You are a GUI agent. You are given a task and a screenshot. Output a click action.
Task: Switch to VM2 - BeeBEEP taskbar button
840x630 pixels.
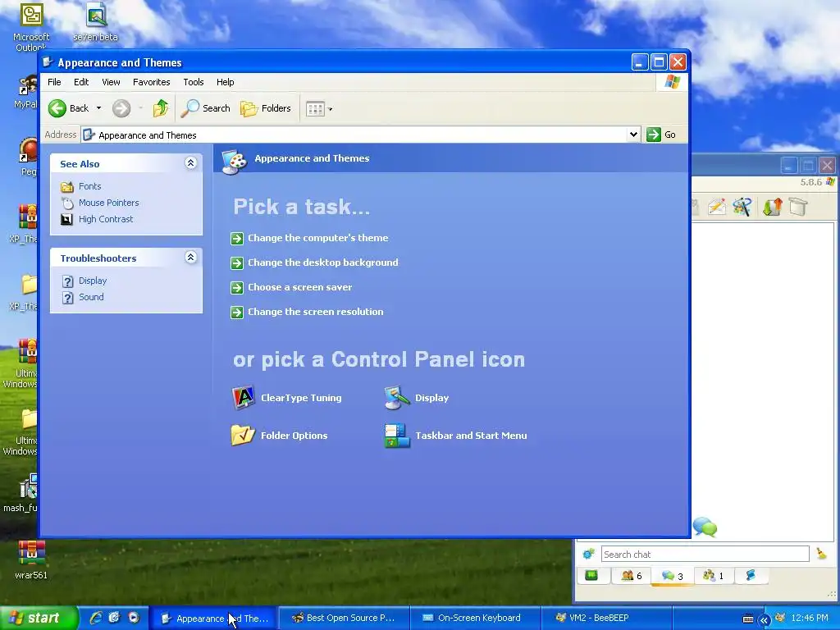606,618
